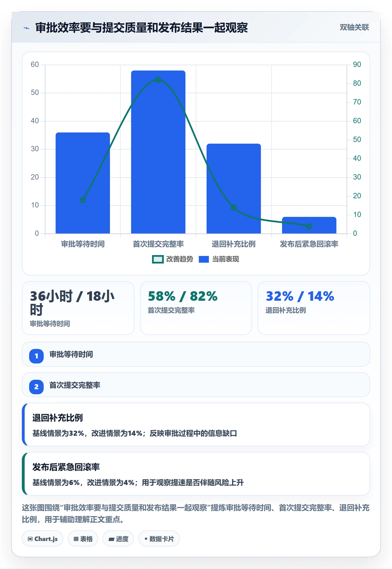Click the 数据卡片 tag
The image size is (392, 569).
click(159, 539)
